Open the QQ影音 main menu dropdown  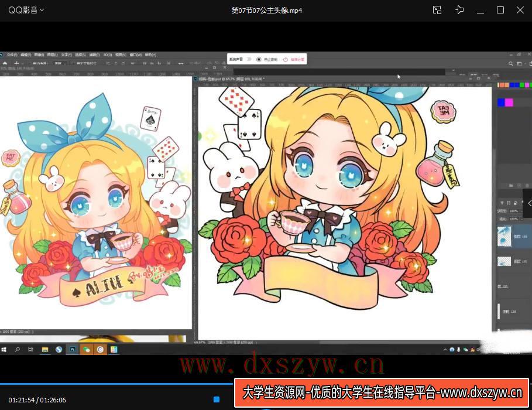pyautogui.click(x=26, y=10)
